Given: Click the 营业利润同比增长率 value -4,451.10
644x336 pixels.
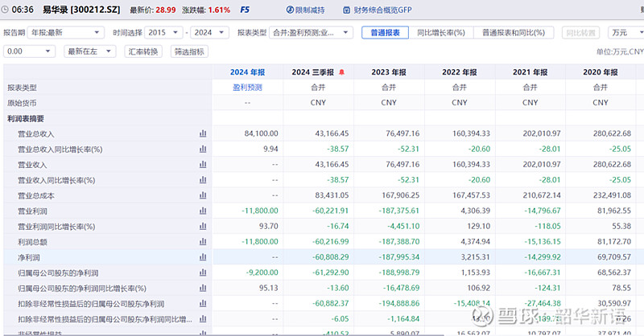Looking at the screenshot, I should 403,226.
